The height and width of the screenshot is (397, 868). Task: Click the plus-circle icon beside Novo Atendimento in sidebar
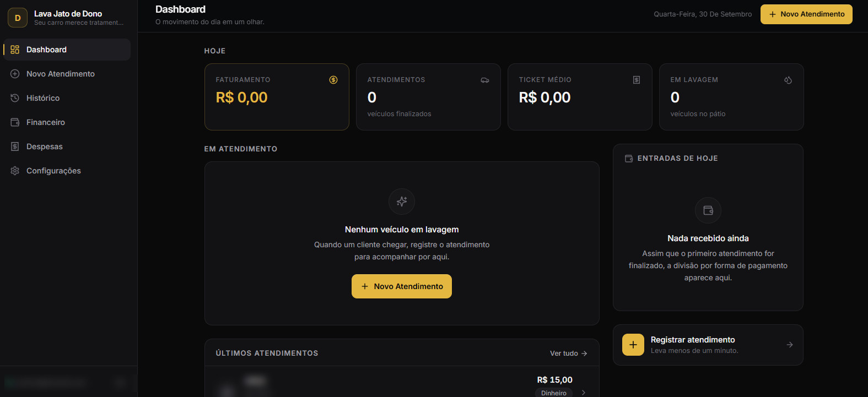(15, 74)
